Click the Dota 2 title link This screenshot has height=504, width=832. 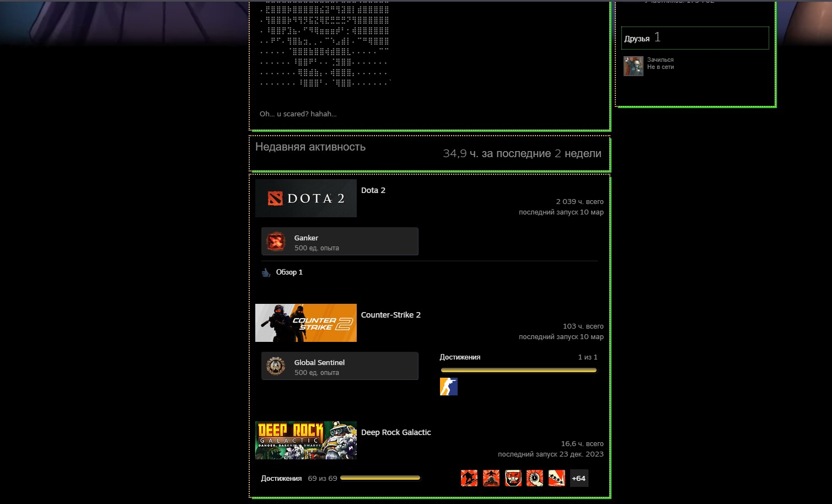coord(373,190)
